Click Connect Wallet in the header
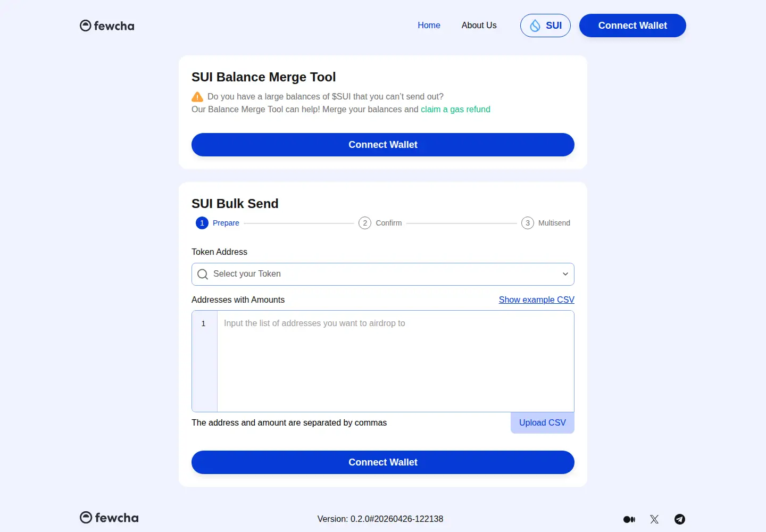The image size is (766, 532). tap(632, 26)
